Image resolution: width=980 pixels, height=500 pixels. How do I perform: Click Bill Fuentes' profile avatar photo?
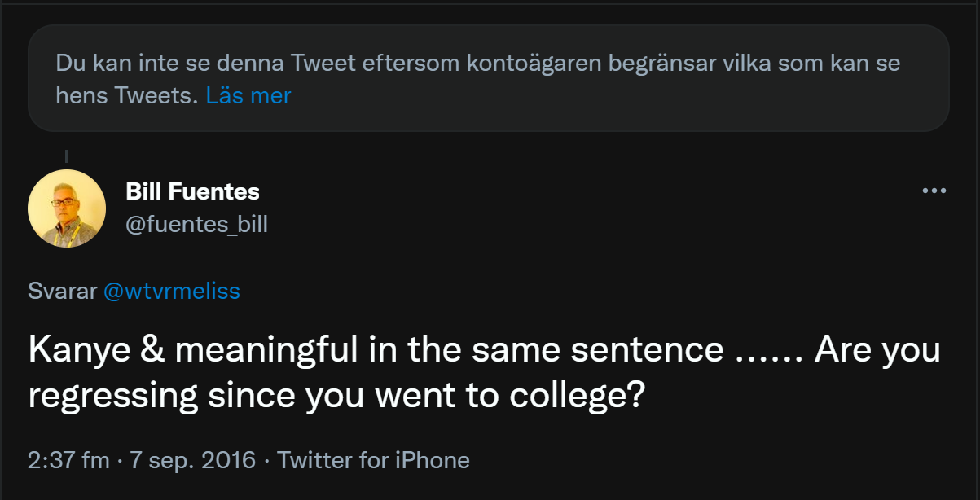tap(67, 208)
